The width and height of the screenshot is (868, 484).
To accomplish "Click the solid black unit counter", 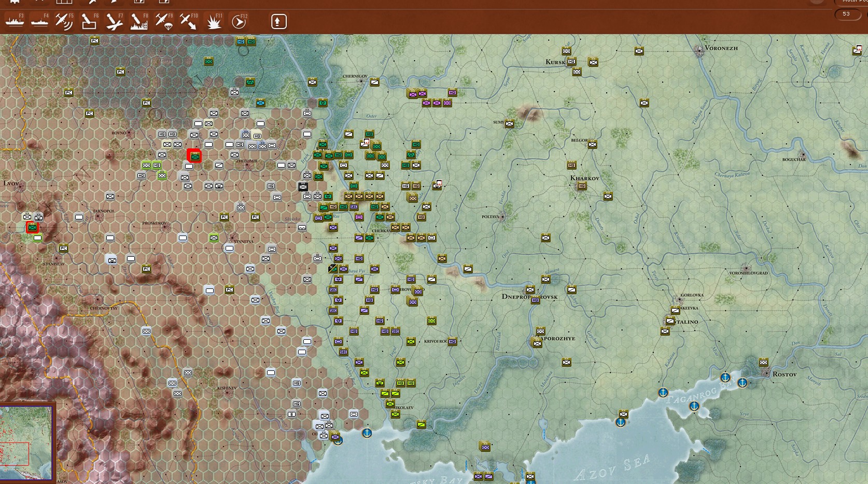I will (303, 186).
